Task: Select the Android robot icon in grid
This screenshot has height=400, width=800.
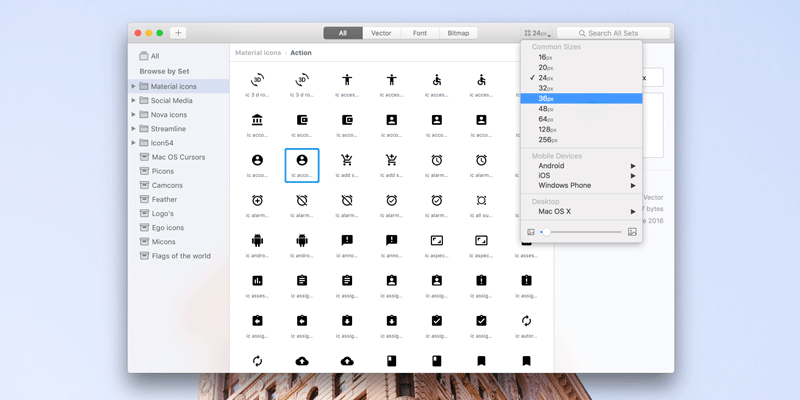Action: [x=257, y=240]
